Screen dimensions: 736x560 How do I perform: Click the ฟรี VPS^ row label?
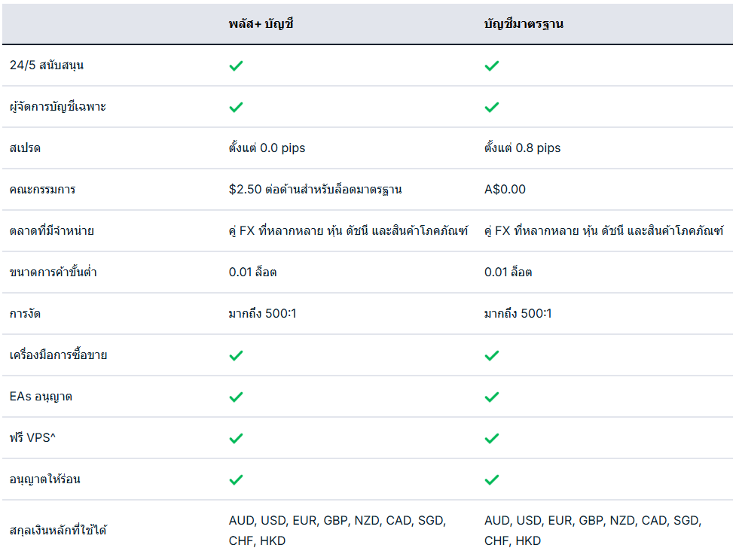[x=33, y=438]
